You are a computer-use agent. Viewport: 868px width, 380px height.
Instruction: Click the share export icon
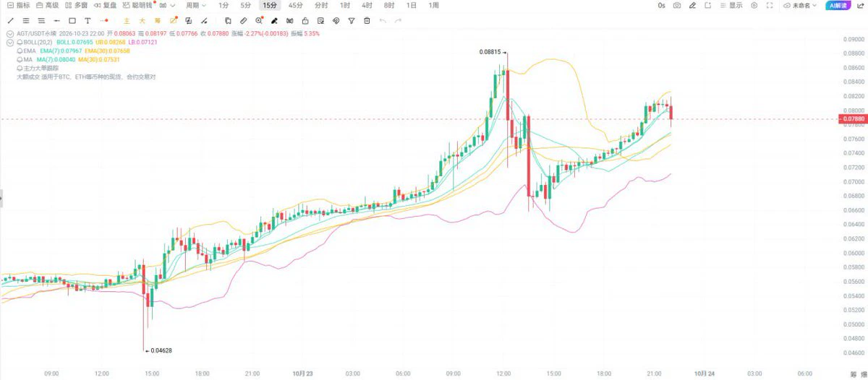pos(859,5)
